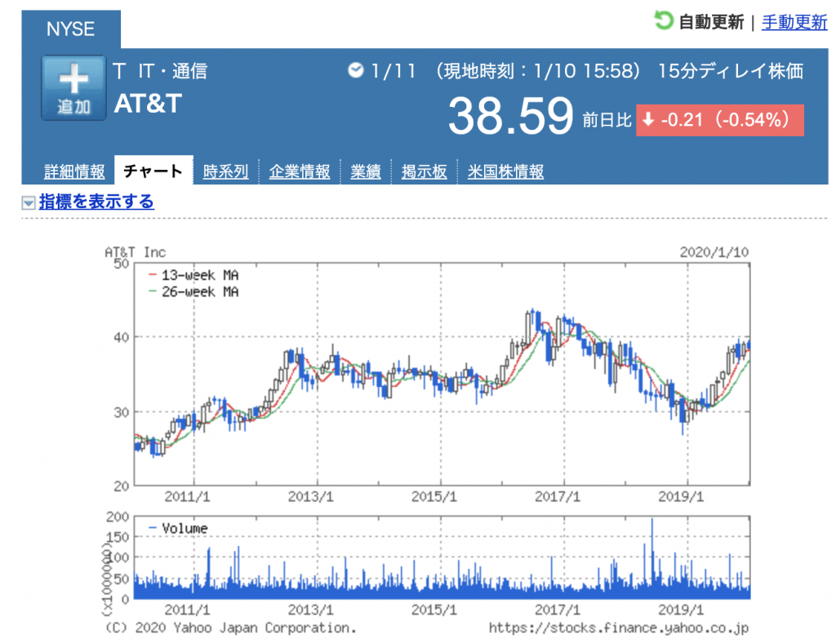This screenshot has height=644, width=836.
Task: Click the 手動更新 manual update link
Action: (x=794, y=22)
